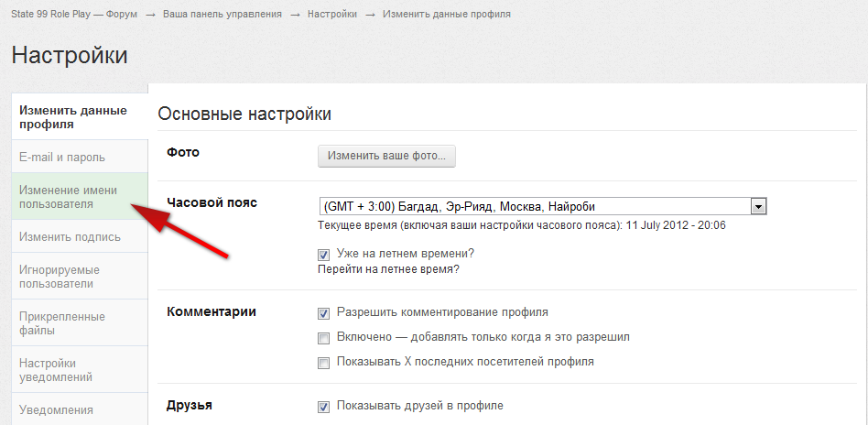Enable the comment approval Включено checkbox
This screenshot has height=425, width=868.
click(x=324, y=339)
